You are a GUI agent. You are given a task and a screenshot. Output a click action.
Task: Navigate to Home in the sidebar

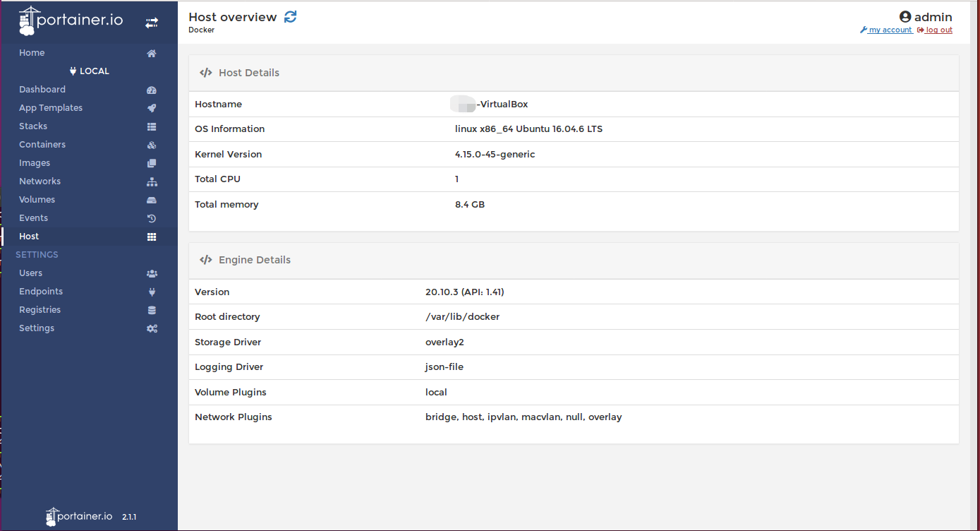click(x=32, y=52)
